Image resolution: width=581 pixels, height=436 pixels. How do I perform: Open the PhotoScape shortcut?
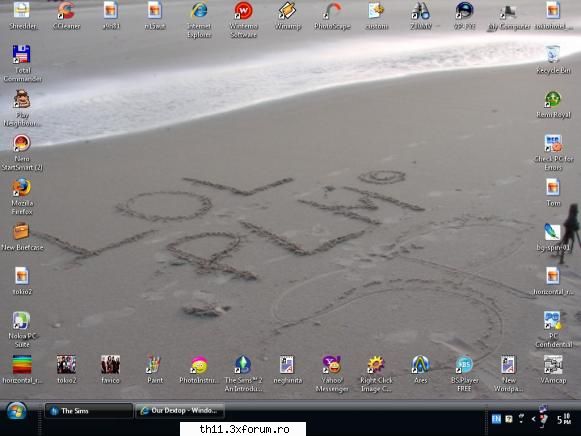click(332, 16)
